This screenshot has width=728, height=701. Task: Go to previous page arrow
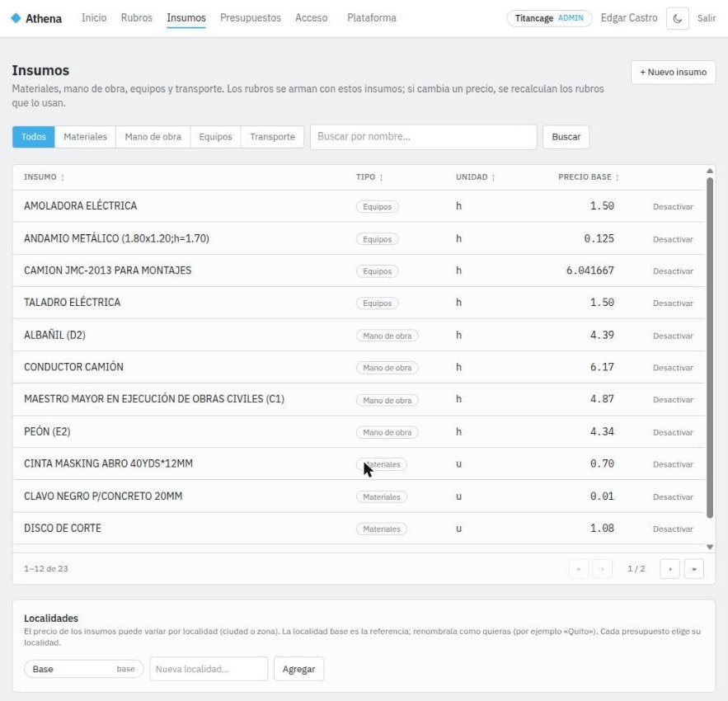coord(602,568)
